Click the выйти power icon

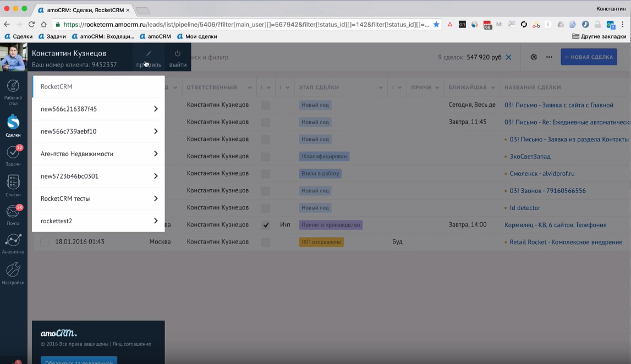point(178,54)
